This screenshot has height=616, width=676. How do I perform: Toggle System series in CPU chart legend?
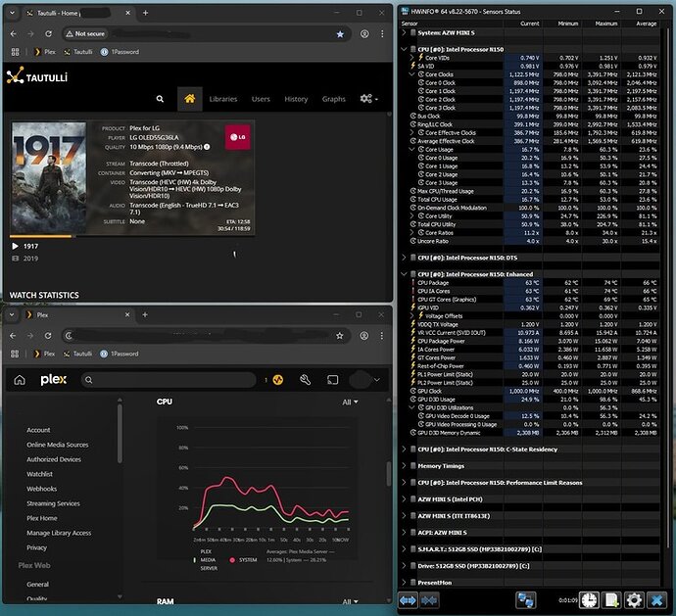coord(244,560)
